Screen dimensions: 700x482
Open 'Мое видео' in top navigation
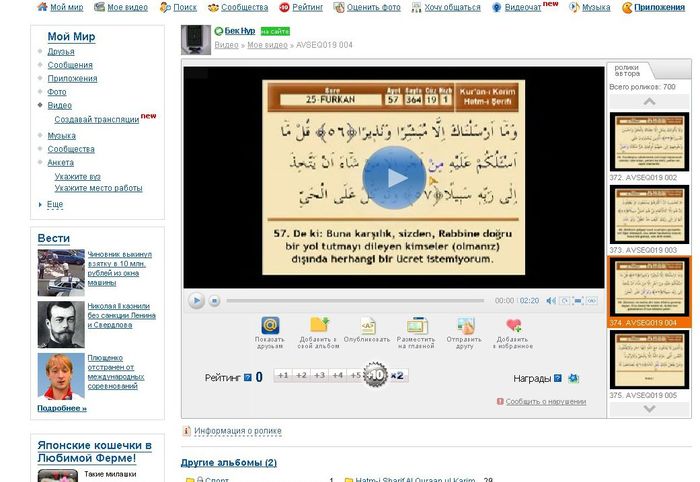point(127,7)
